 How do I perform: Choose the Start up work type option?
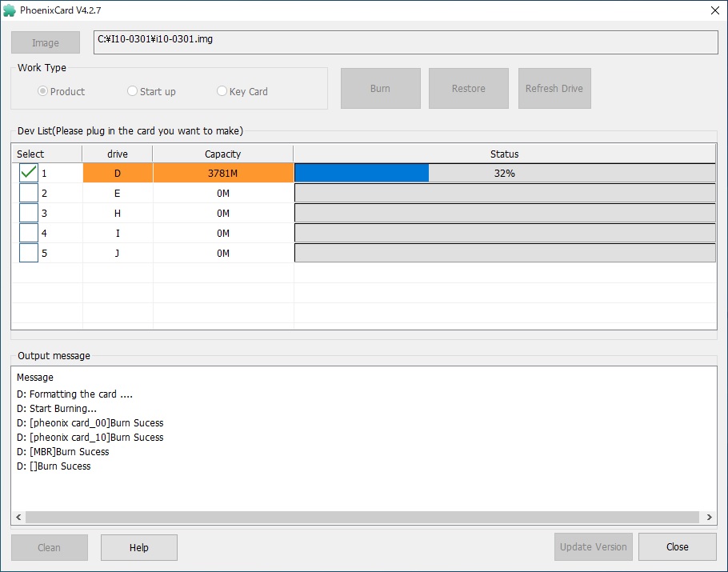point(133,91)
